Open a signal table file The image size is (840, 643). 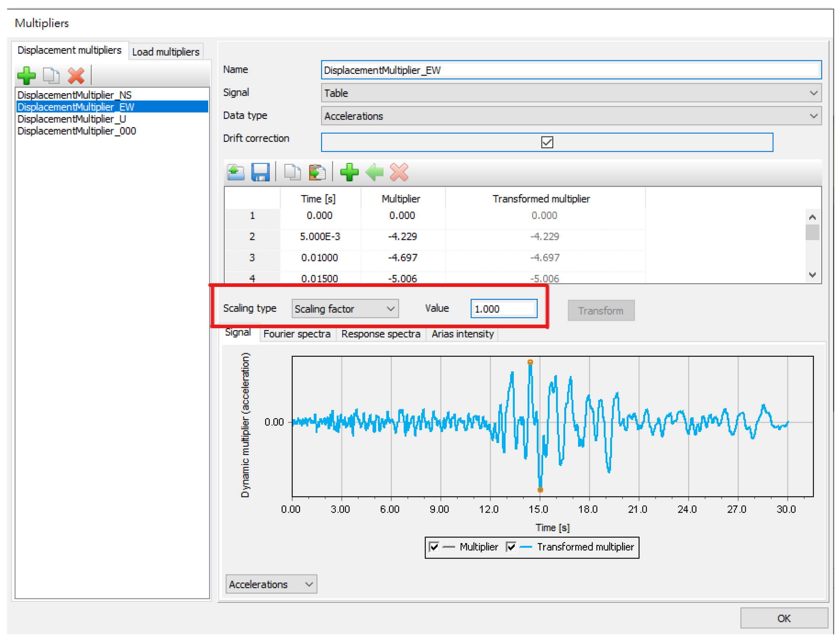(x=236, y=173)
